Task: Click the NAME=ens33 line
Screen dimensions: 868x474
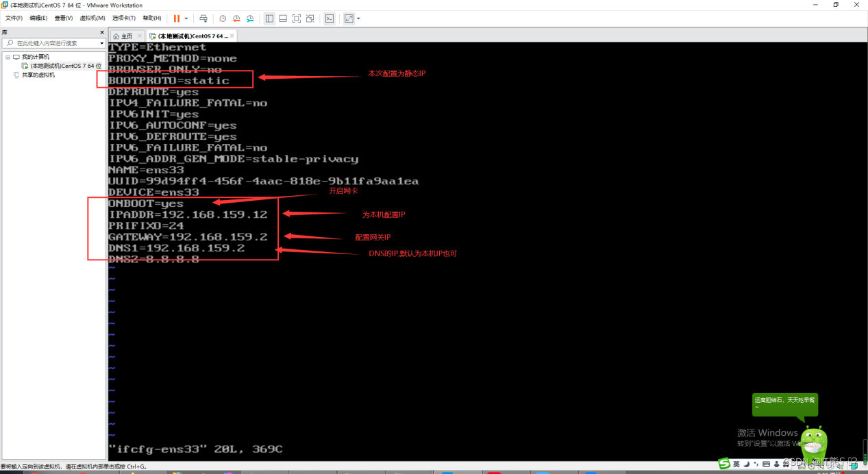Action: click(146, 170)
